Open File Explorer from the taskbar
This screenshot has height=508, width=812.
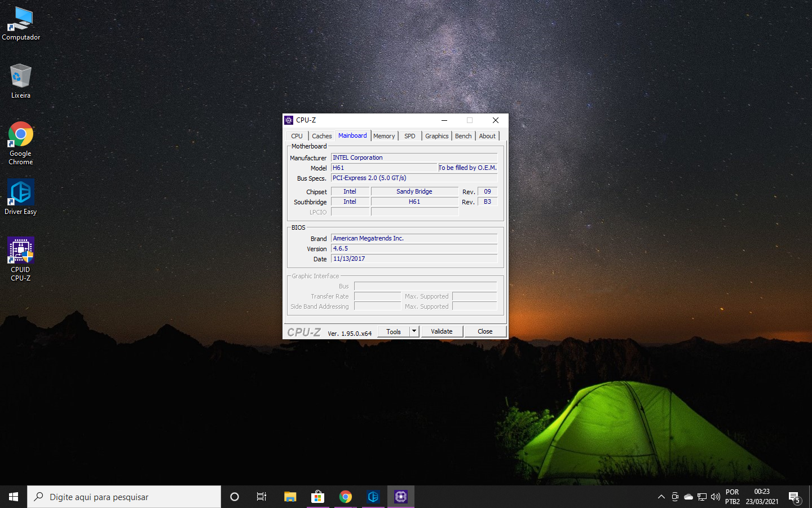click(290, 497)
